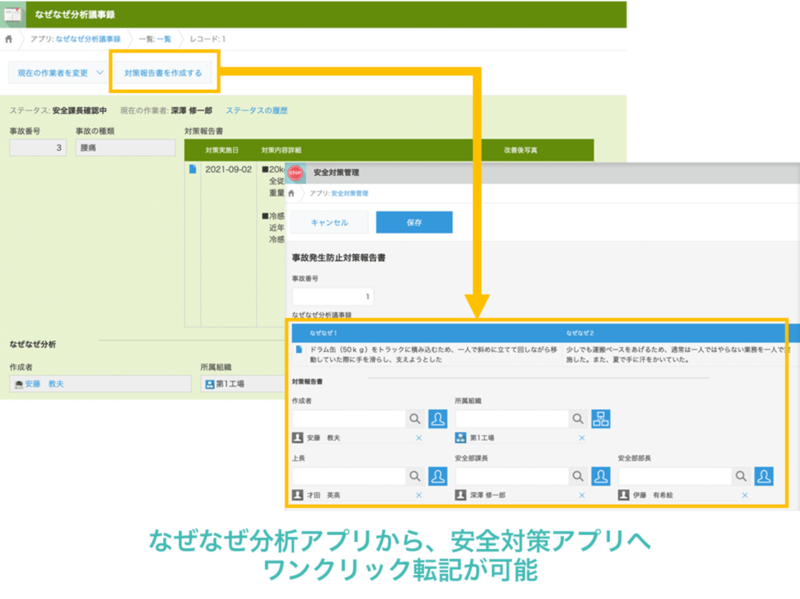Open the なぜなぜ分析議事録 app icon
800x599 pixels.
[x=12, y=14]
